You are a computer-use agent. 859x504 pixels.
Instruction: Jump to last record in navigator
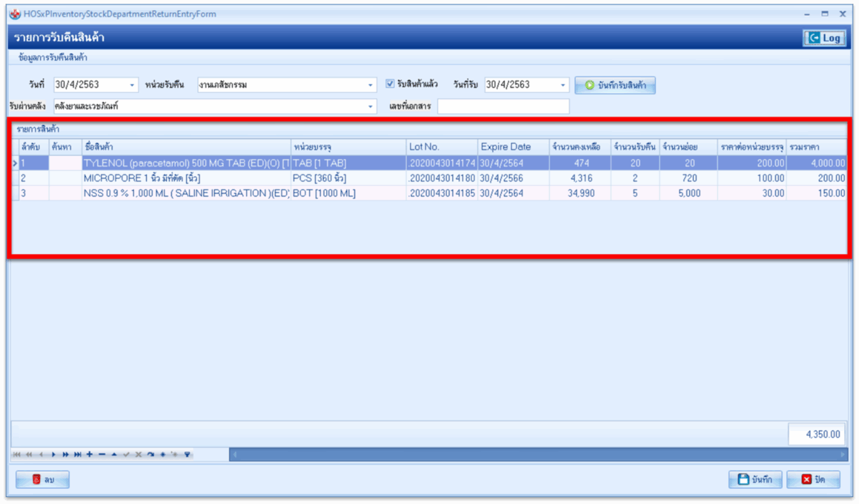pyautogui.click(x=77, y=455)
